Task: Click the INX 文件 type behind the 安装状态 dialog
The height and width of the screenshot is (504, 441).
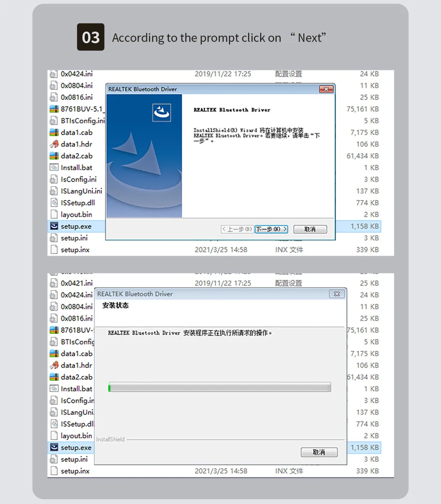Action: click(289, 471)
